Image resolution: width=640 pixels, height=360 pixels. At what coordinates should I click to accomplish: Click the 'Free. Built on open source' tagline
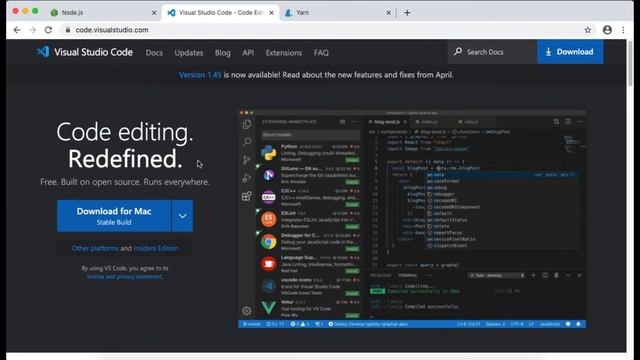(x=125, y=182)
